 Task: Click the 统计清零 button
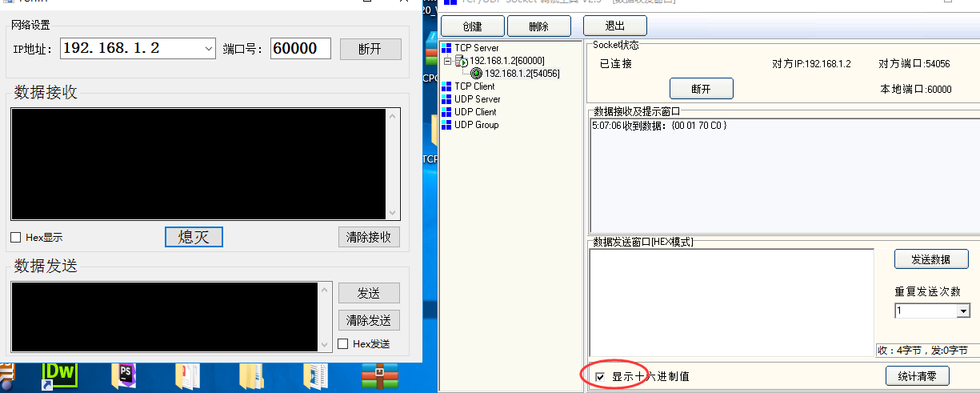tap(918, 376)
